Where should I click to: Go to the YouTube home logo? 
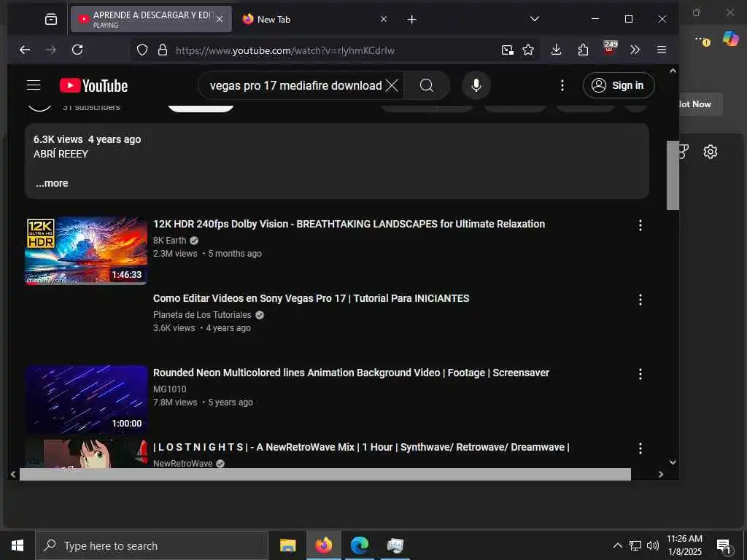[94, 86]
